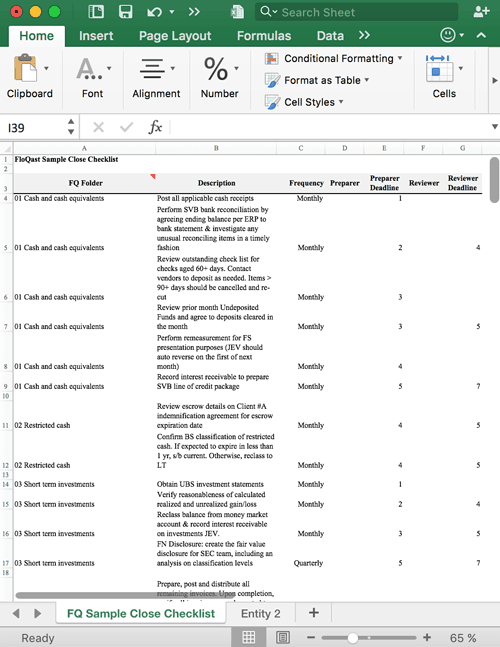This screenshot has width=500, height=647.
Task: Click the Search Sheet field
Action: 356,12
